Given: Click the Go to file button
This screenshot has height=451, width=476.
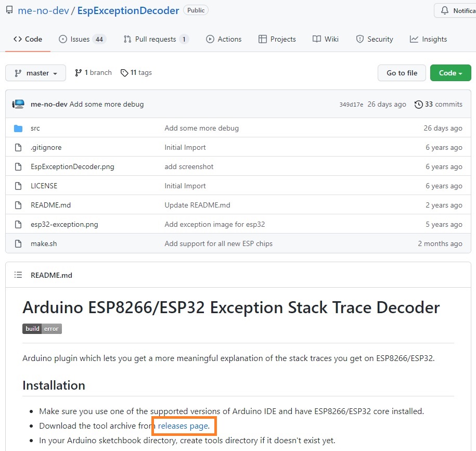Looking at the screenshot, I should pyautogui.click(x=402, y=73).
